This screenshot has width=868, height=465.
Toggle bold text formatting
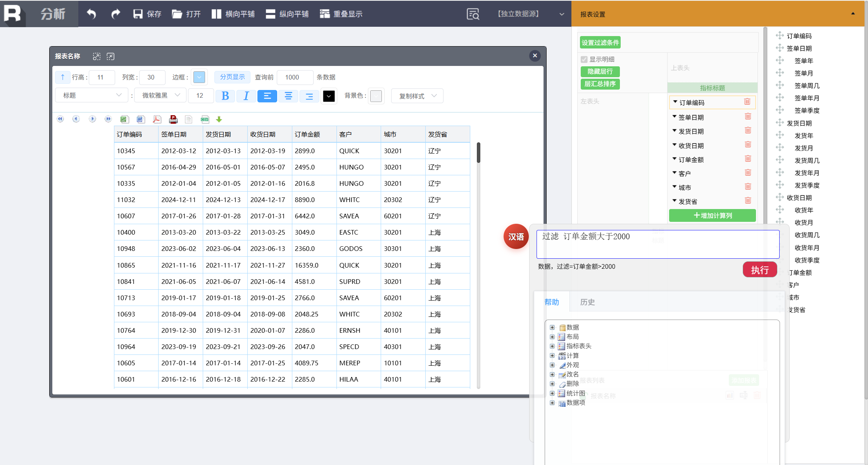225,96
